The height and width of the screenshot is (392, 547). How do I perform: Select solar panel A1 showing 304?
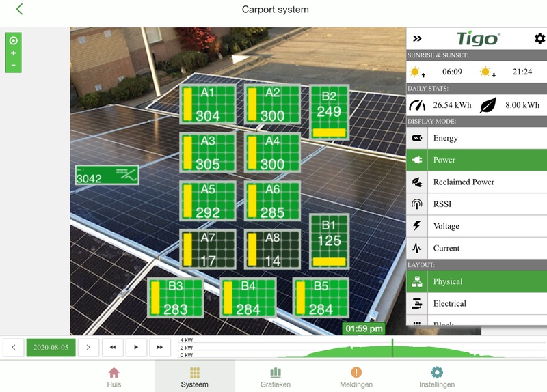(x=208, y=104)
